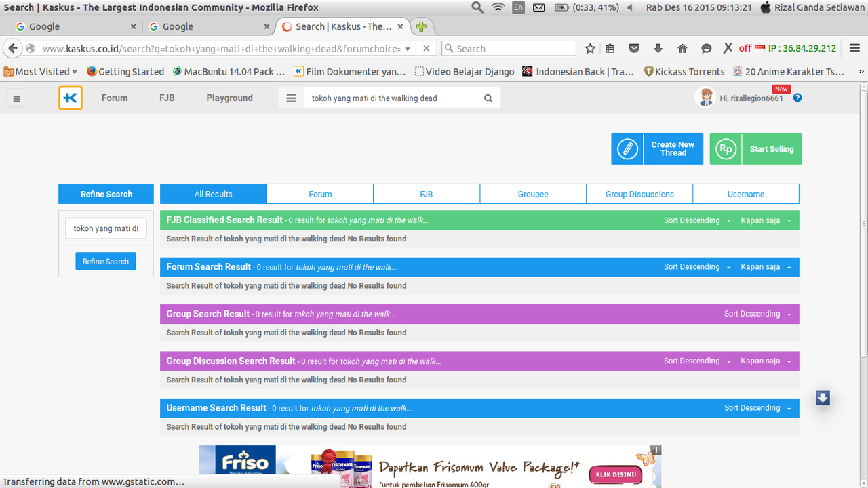
Task: Bookmark this page with the star icon
Action: coord(590,49)
